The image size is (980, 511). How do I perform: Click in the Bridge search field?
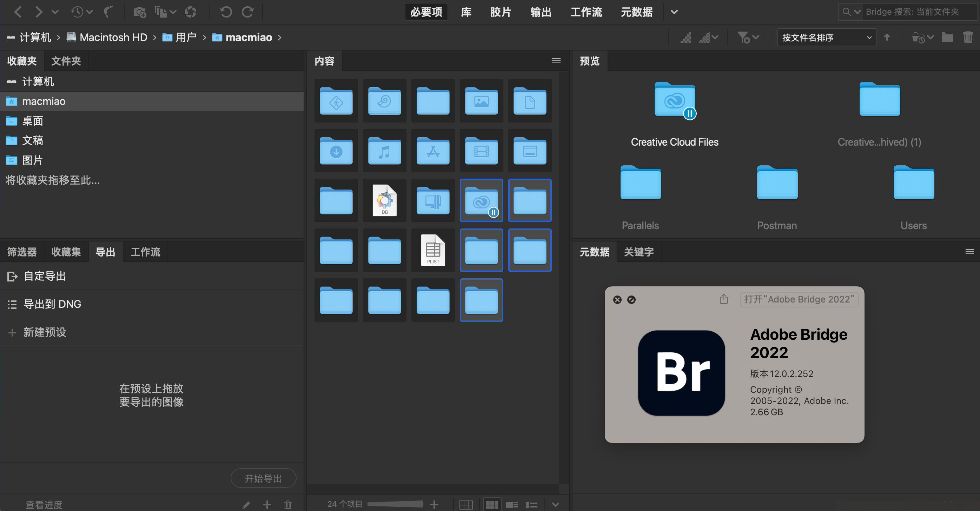pyautogui.click(x=913, y=12)
